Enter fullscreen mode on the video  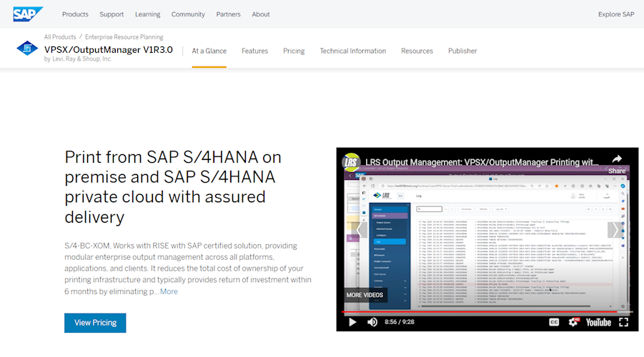click(x=623, y=322)
